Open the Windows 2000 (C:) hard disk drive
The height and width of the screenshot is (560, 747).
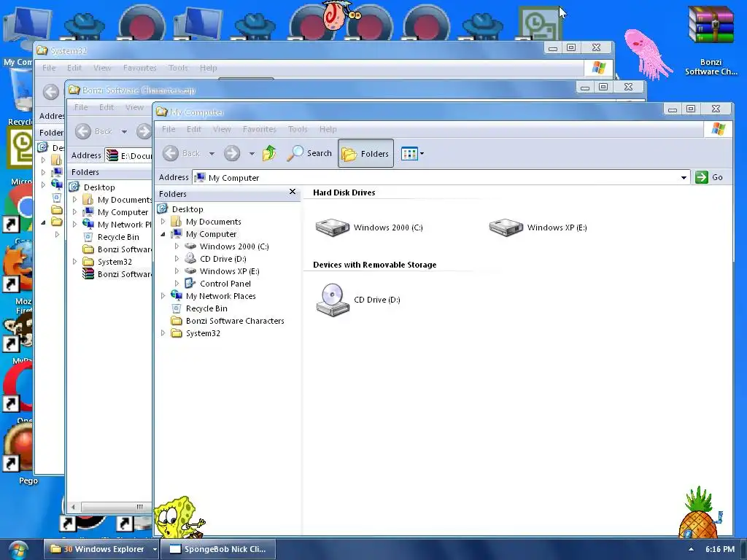[x=369, y=227]
